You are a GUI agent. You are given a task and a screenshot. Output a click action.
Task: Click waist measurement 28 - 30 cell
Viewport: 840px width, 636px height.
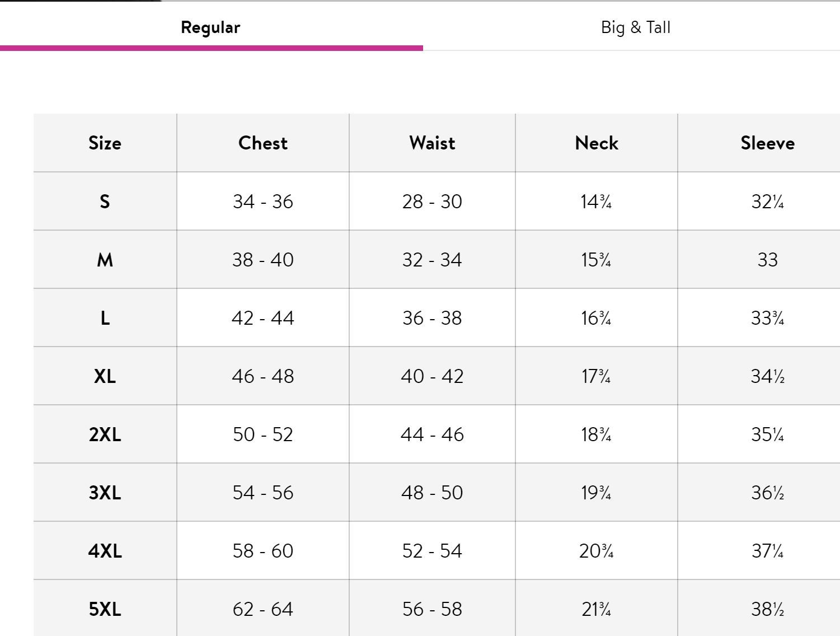click(x=432, y=202)
